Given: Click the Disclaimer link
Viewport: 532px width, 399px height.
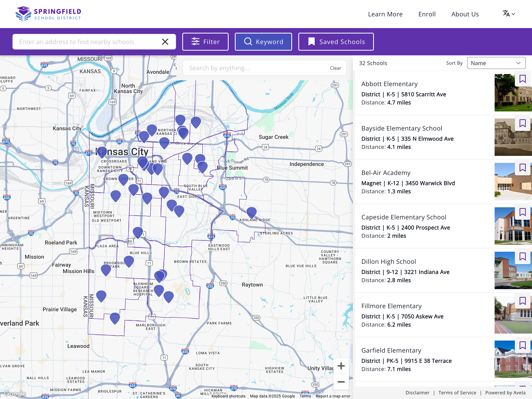Looking at the screenshot, I should tap(418, 393).
